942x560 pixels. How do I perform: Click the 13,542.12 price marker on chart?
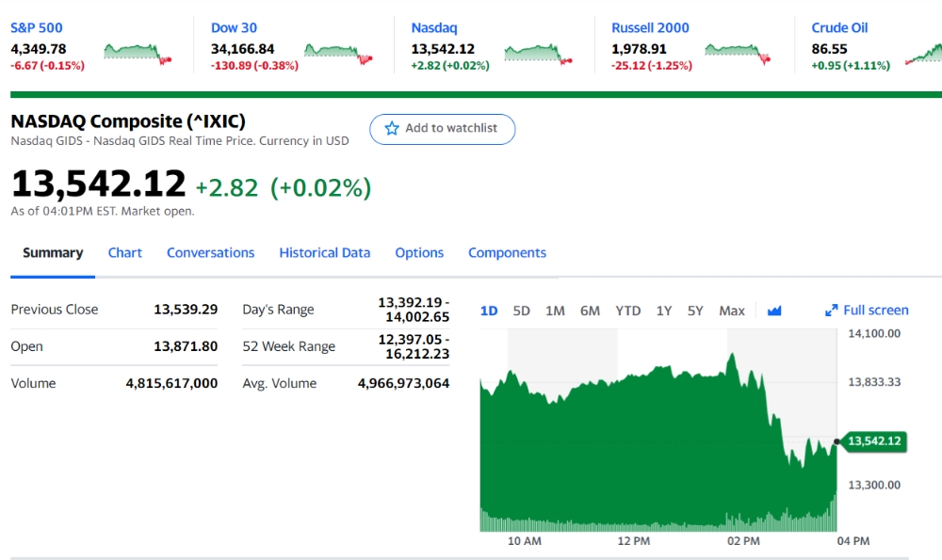pos(874,441)
